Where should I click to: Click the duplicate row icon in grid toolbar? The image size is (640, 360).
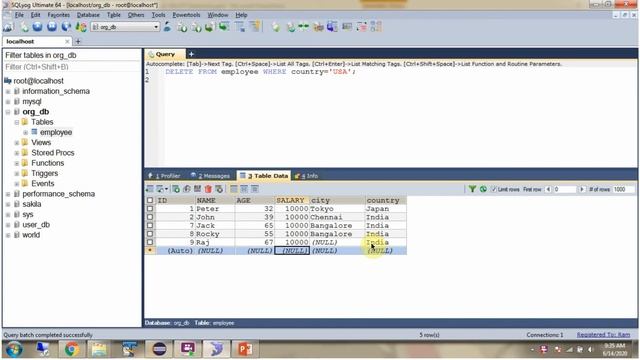pos(187,189)
